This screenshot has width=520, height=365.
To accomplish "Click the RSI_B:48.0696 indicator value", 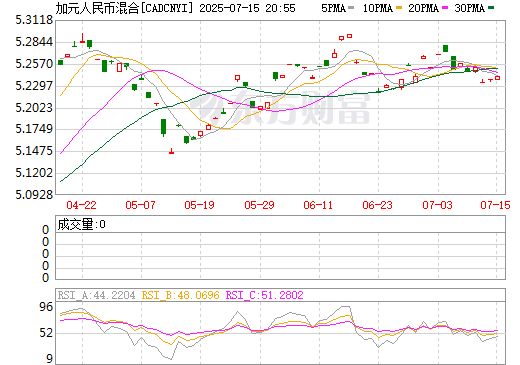I will pos(181,295).
